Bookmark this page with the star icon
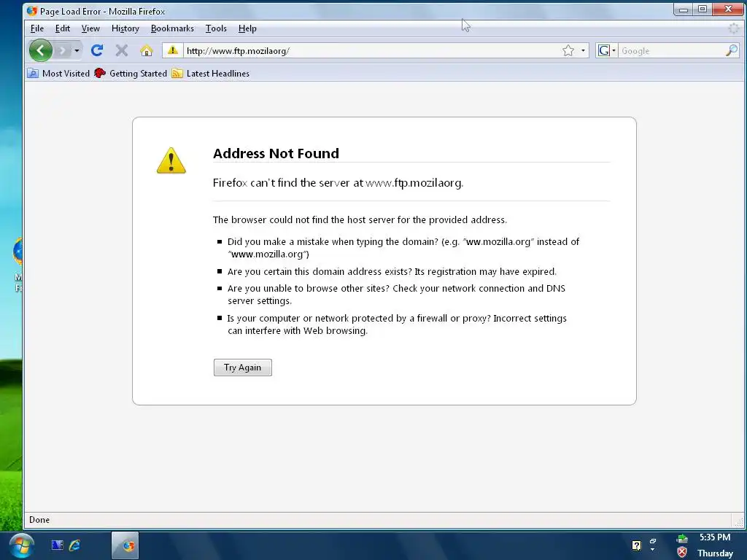747x560 pixels. pyautogui.click(x=568, y=50)
